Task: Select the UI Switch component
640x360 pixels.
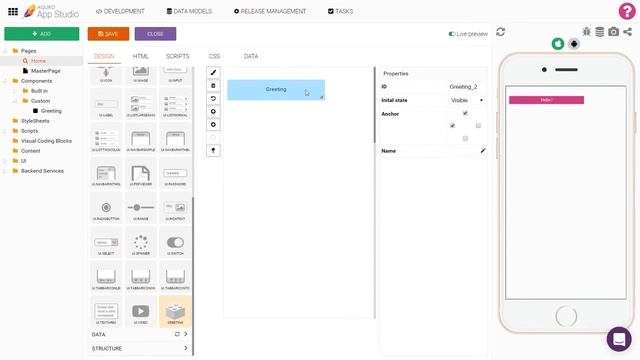Action: pyautogui.click(x=175, y=244)
